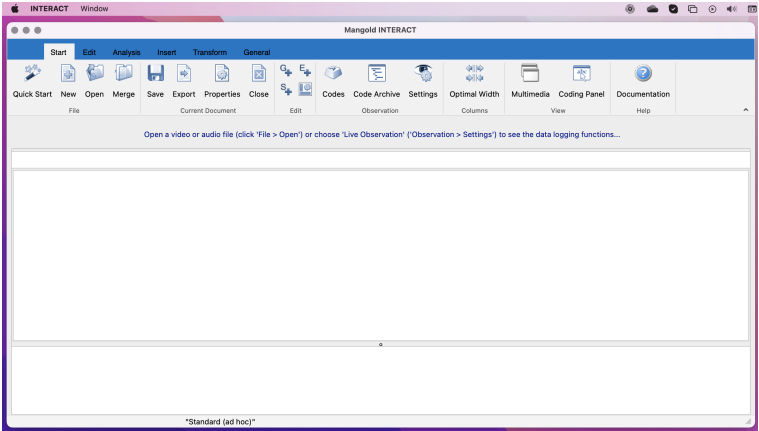
Task: Open the Apple menu
Action: (x=15, y=9)
